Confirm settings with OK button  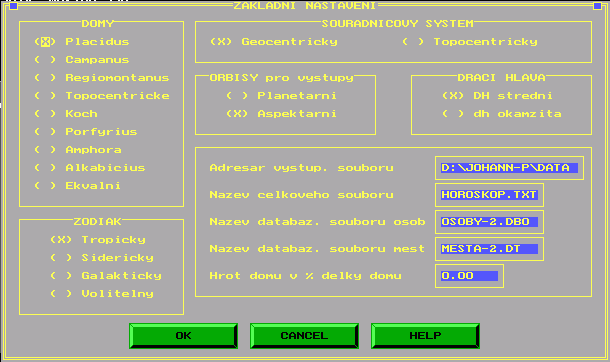click(183, 336)
